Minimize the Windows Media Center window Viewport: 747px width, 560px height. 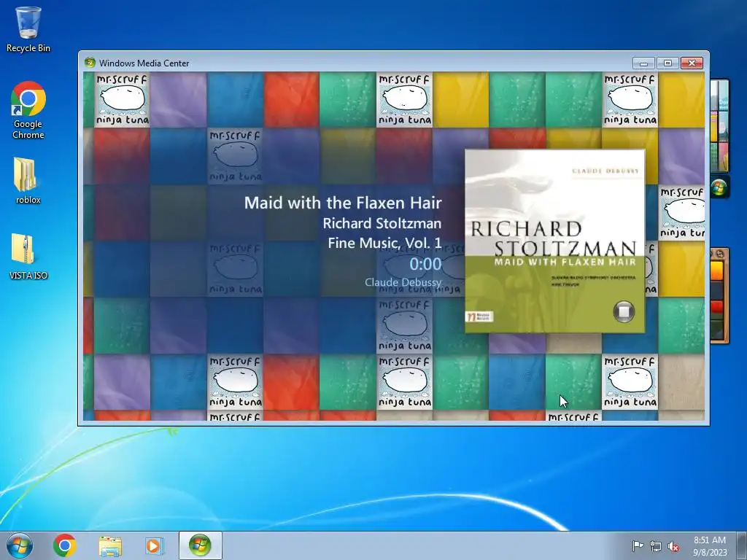click(x=643, y=63)
